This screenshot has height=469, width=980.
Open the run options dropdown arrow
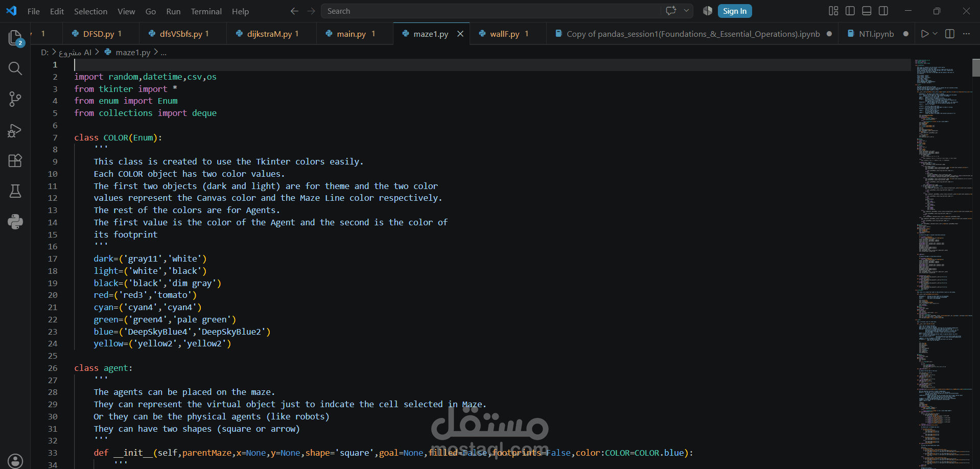[935, 34]
